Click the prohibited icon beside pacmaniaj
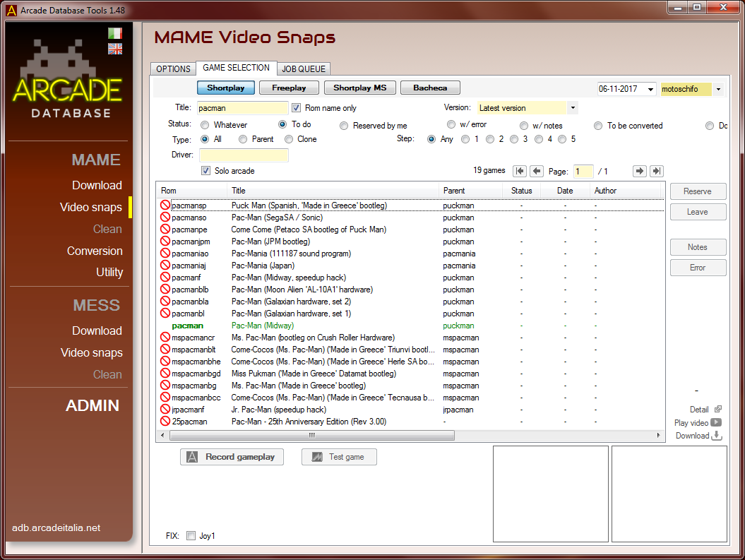Screen dimensions: 745x560 click(x=165, y=265)
